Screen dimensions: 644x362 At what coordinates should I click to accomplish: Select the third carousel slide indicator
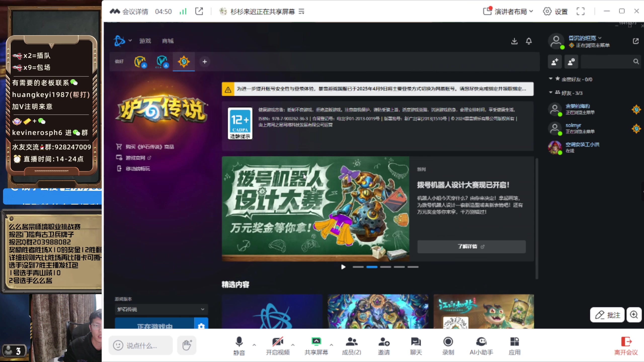coord(385,267)
